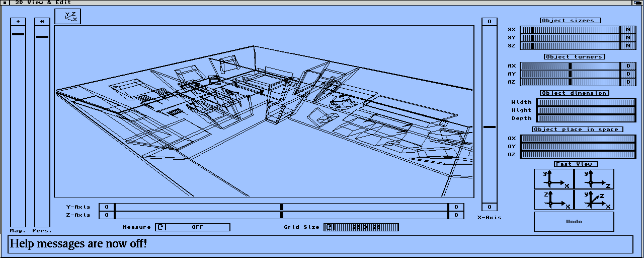
Task: Click the AZ object turner slider
Action: [x=570, y=82]
